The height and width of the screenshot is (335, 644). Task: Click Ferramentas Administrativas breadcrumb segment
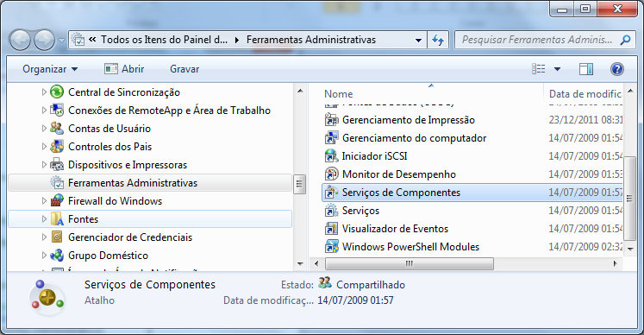click(311, 40)
